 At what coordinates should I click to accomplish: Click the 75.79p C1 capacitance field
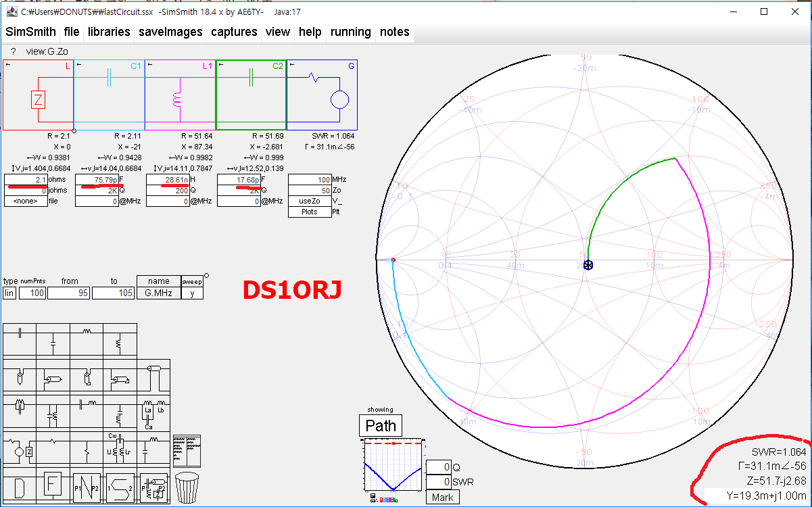coord(97,180)
